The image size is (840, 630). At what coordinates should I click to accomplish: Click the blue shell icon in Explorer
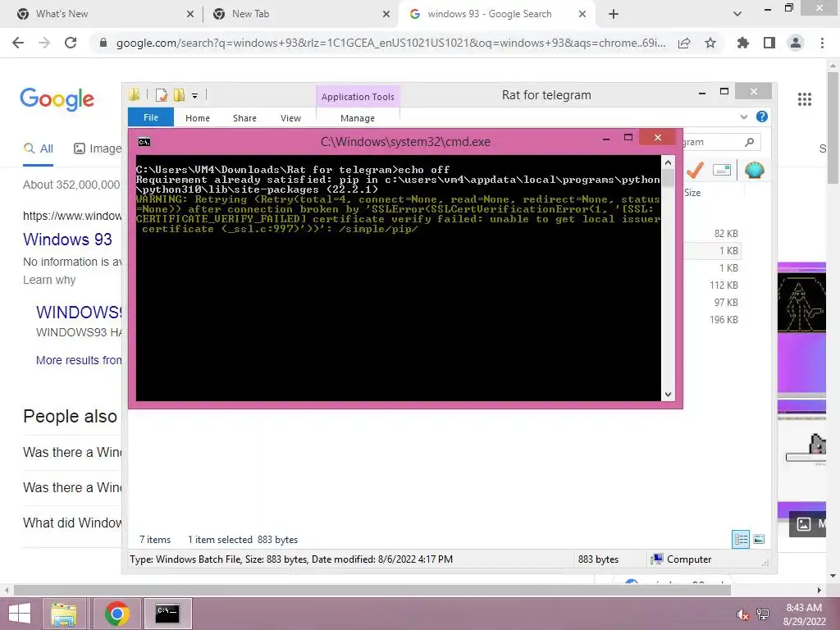click(754, 171)
